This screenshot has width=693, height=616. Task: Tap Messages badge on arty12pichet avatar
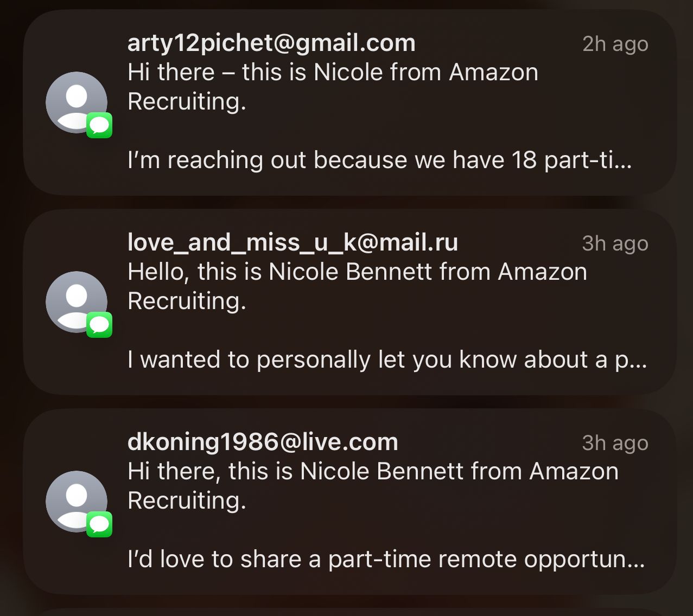pos(99,126)
